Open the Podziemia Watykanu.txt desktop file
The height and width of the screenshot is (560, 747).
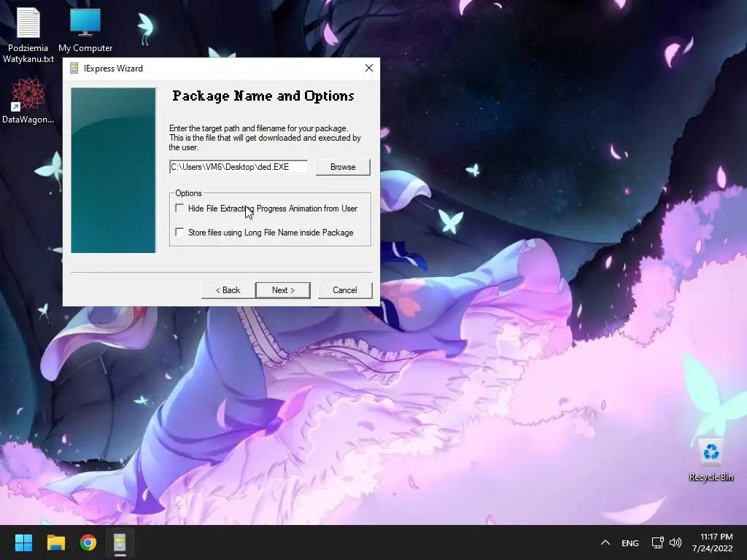pos(28,36)
